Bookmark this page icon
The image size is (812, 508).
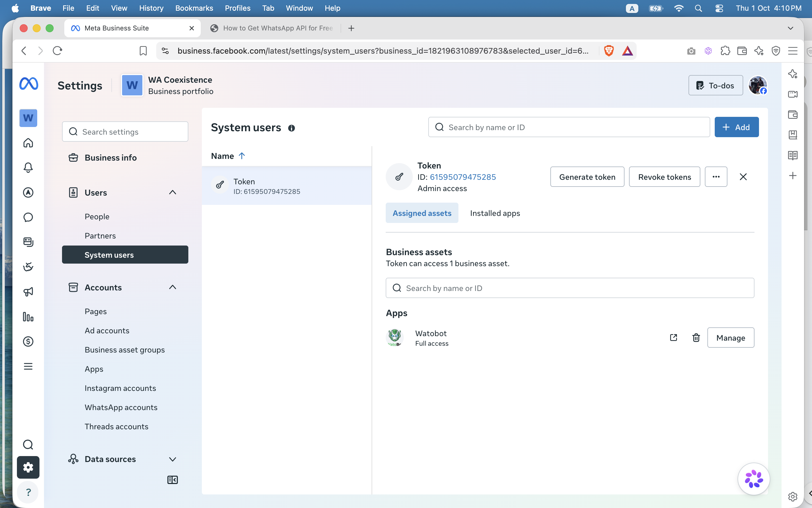143,51
